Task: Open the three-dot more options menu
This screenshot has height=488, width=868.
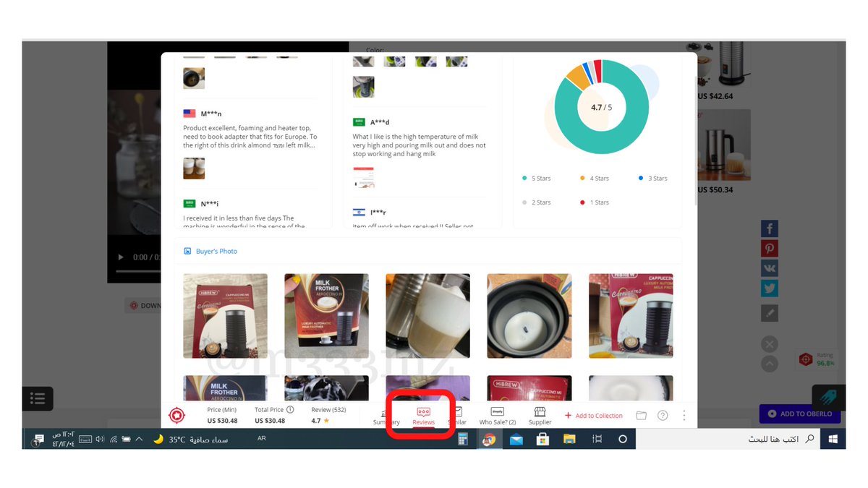Action: pos(684,415)
